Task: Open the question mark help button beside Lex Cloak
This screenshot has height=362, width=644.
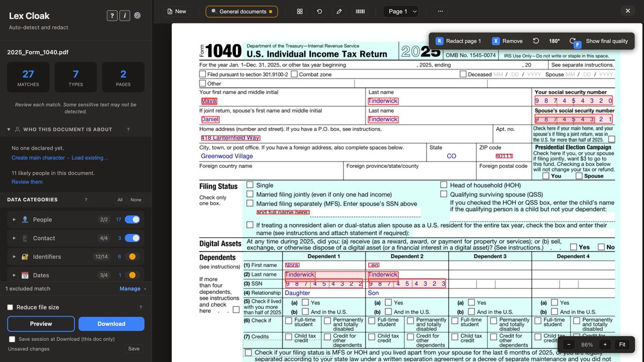Action: pyautogui.click(x=112, y=16)
